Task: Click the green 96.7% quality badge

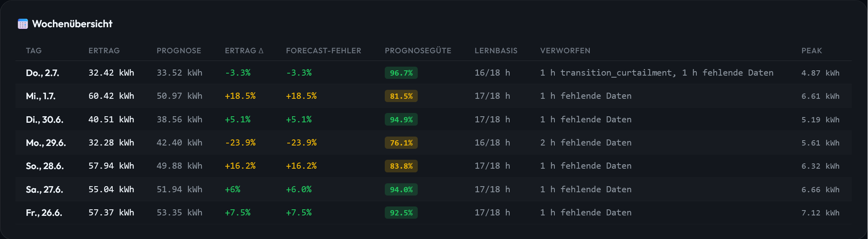Action: [401, 73]
